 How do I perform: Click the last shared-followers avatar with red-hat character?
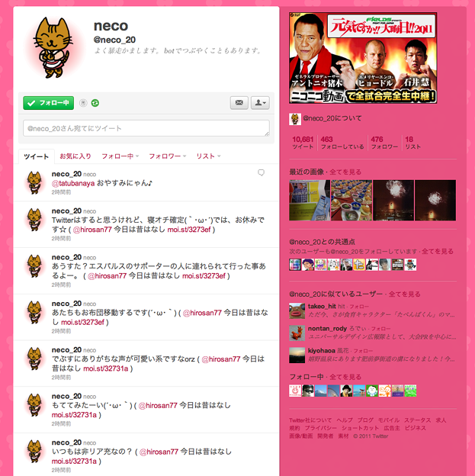click(410, 265)
